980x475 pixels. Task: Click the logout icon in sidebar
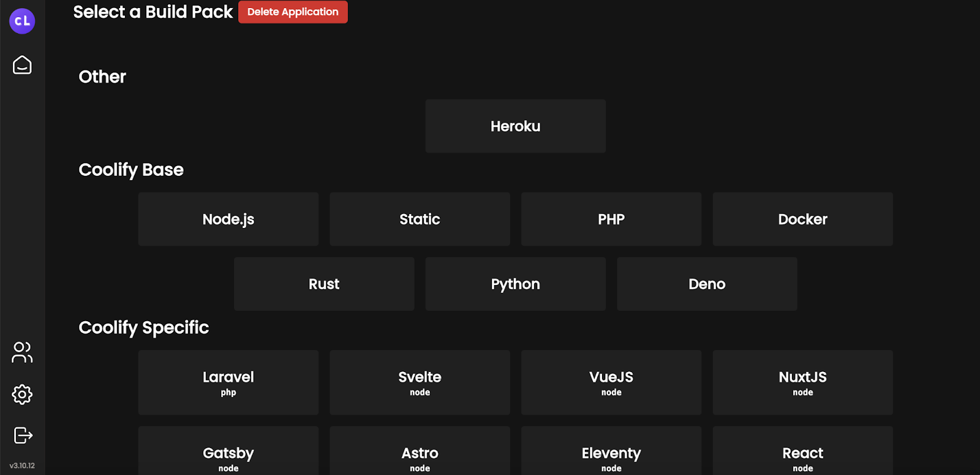click(23, 435)
